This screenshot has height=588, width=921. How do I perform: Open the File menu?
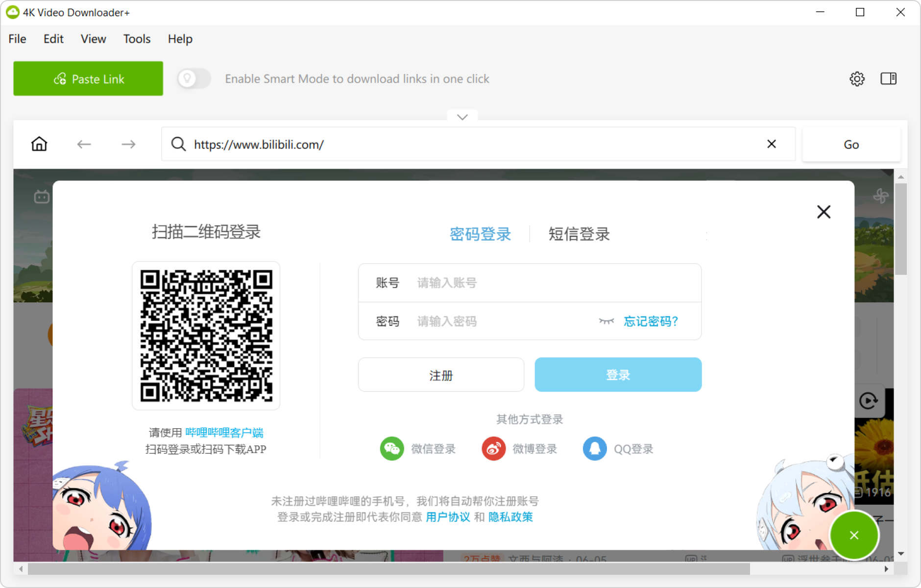pyautogui.click(x=17, y=39)
